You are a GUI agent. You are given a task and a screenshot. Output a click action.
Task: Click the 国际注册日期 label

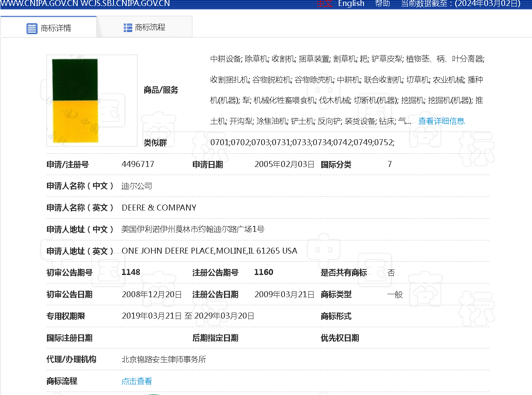(x=70, y=338)
